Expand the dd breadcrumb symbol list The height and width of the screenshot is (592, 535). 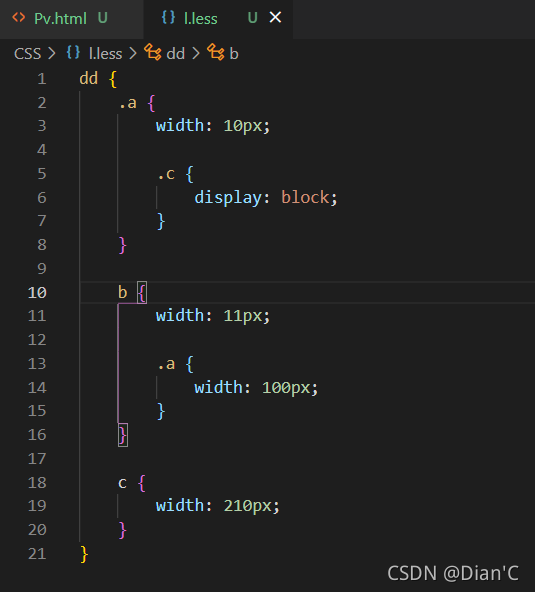(x=176, y=54)
